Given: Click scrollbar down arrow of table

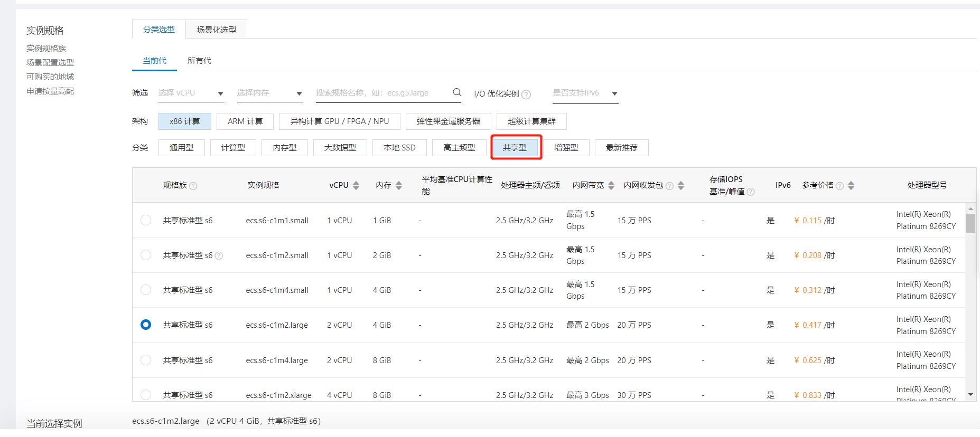Looking at the screenshot, I should [x=970, y=395].
